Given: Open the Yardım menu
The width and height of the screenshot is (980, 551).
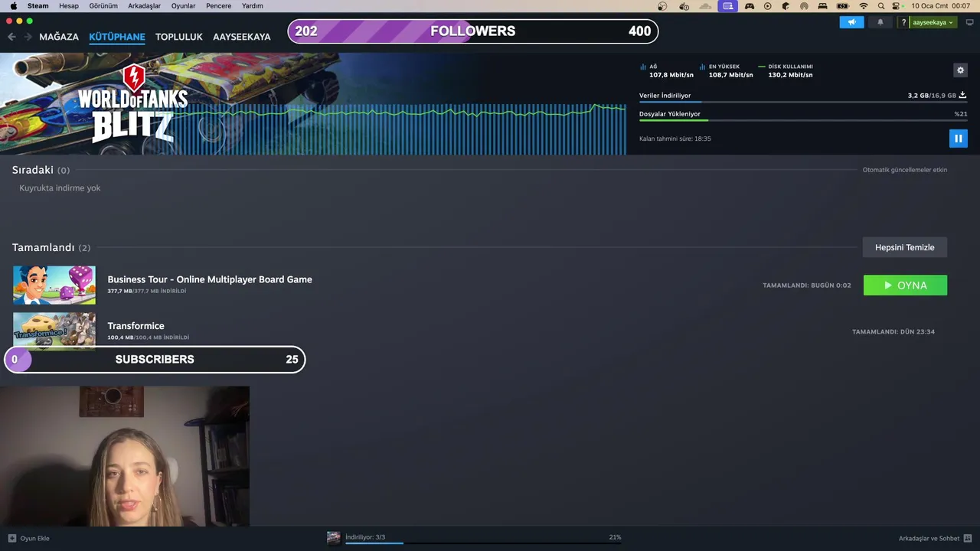Looking at the screenshot, I should click(253, 5).
